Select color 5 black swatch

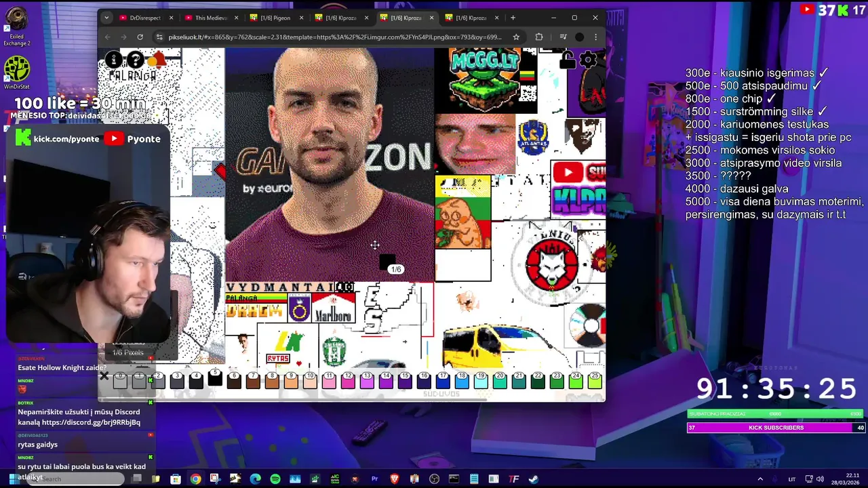[215, 379]
